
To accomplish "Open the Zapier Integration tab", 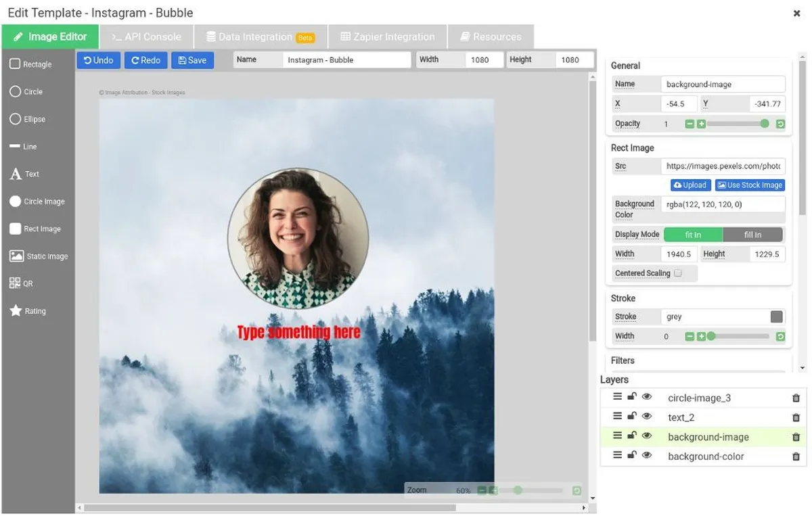I will click(x=387, y=37).
